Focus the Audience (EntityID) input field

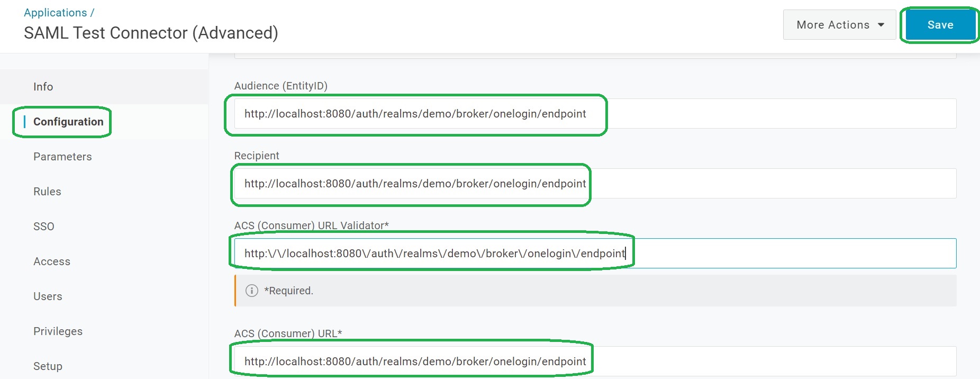point(595,114)
